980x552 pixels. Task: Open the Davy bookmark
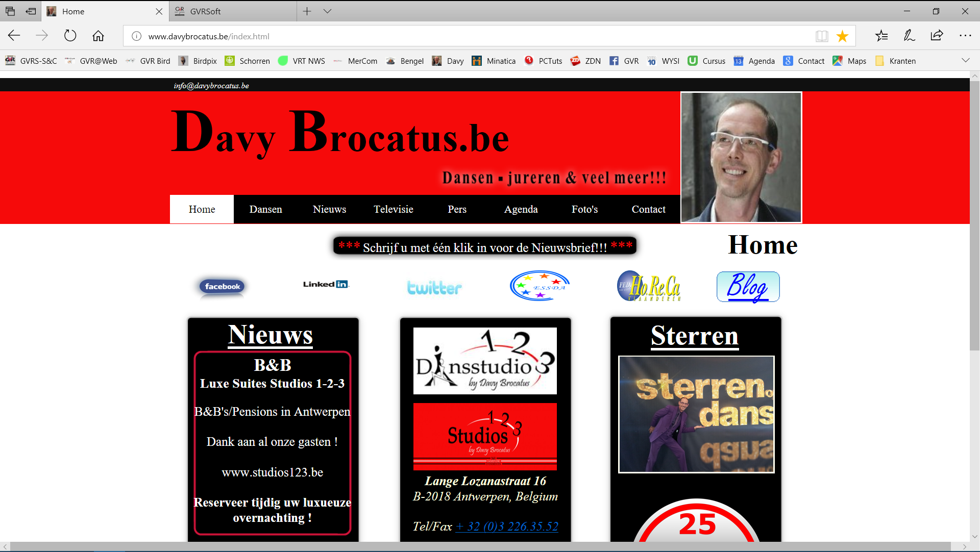(x=448, y=61)
